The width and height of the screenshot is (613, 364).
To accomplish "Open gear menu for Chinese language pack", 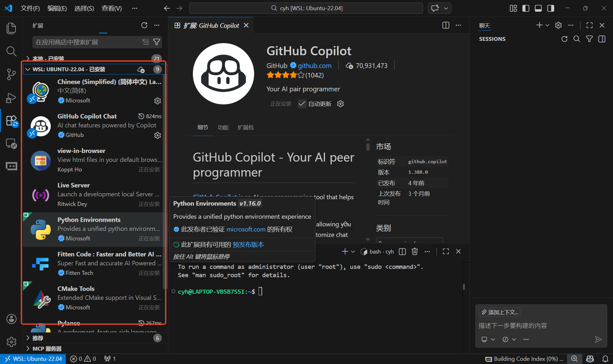I will pyautogui.click(x=158, y=101).
